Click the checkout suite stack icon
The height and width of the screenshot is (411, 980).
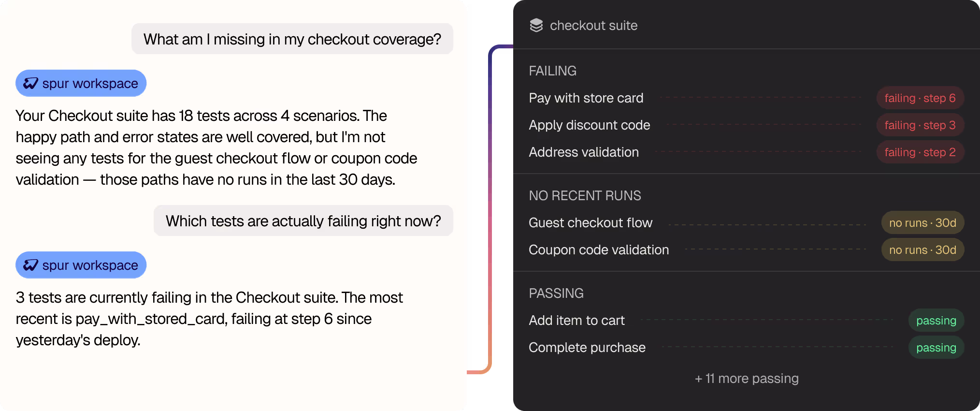[536, 25]
